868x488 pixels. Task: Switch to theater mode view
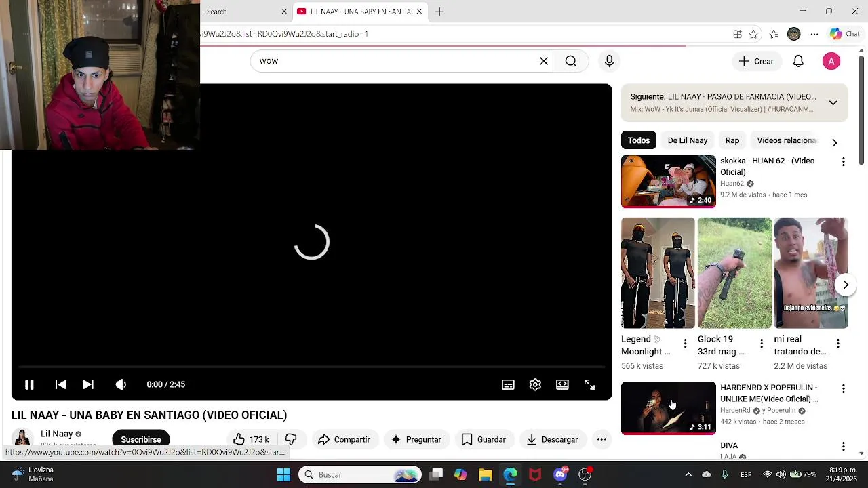pos(562,384)
